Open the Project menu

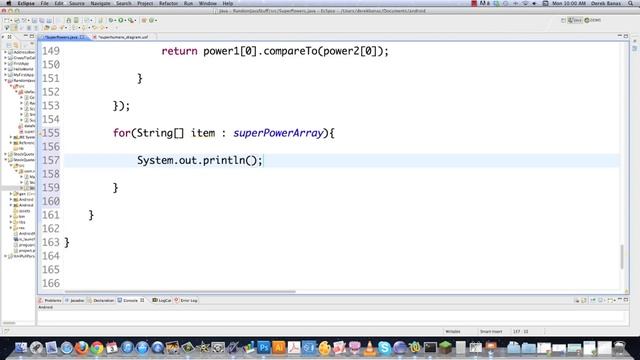[145, 3]
